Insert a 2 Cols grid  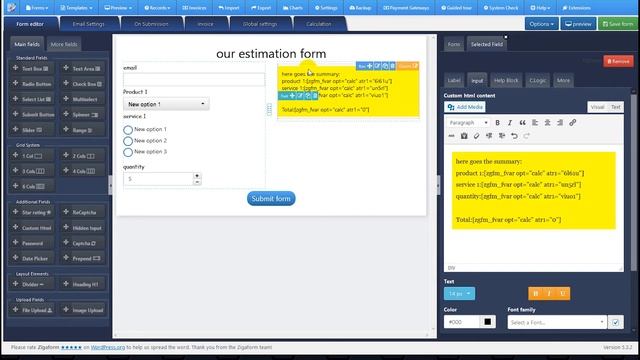tap(83, 156)
